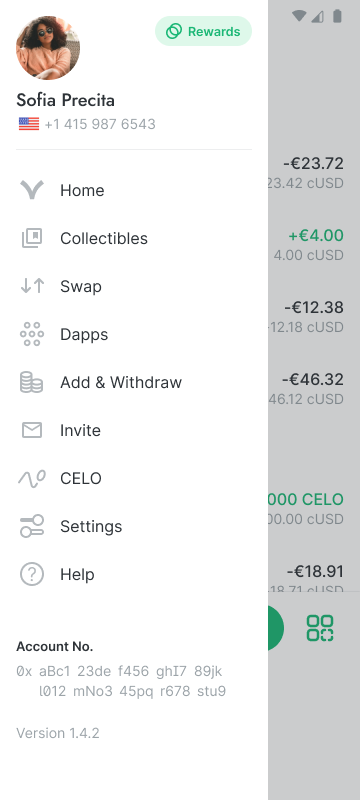The image size is (360, 800).
Task: Open the Settings sliders icon
Action: pos(32,526)
